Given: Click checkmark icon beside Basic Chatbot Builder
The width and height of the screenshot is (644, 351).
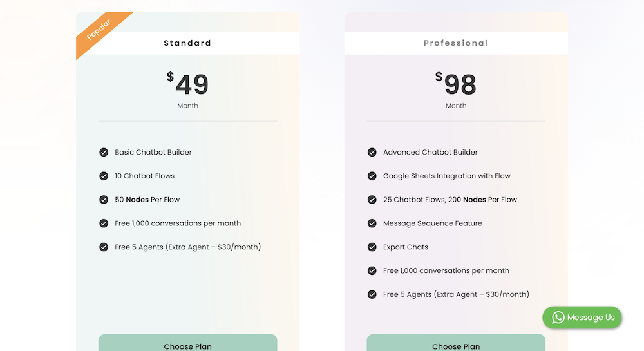Looking at the screenshot, I should click(104, 153).
